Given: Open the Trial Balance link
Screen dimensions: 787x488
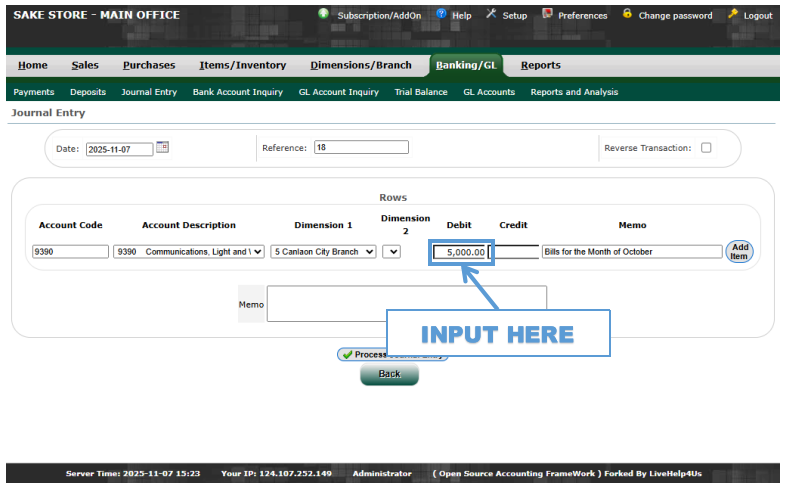Looking at the screenshot, I should (421, 92).
